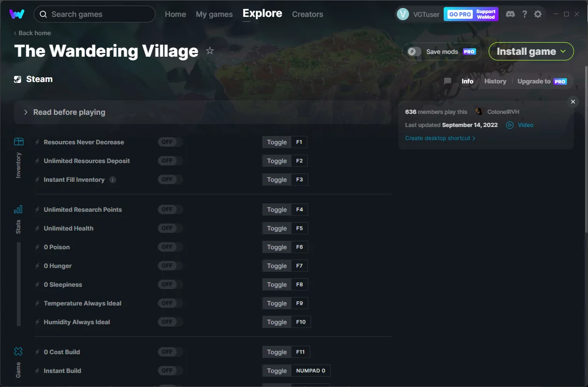Toggle Instant Build switch
This screenshot has height=387, width=588.
coord(170,371)
